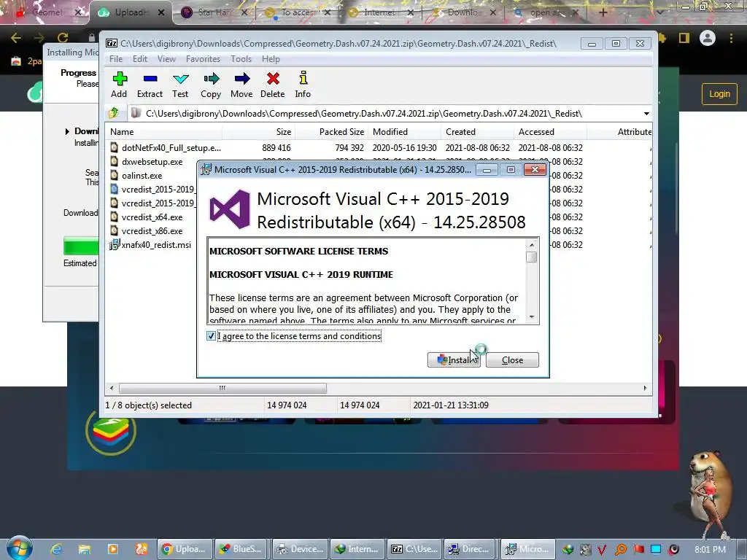
Task: Click the icon of xnafx40_redist.msi
Action: pyautogui.click(x=115, y=245)
